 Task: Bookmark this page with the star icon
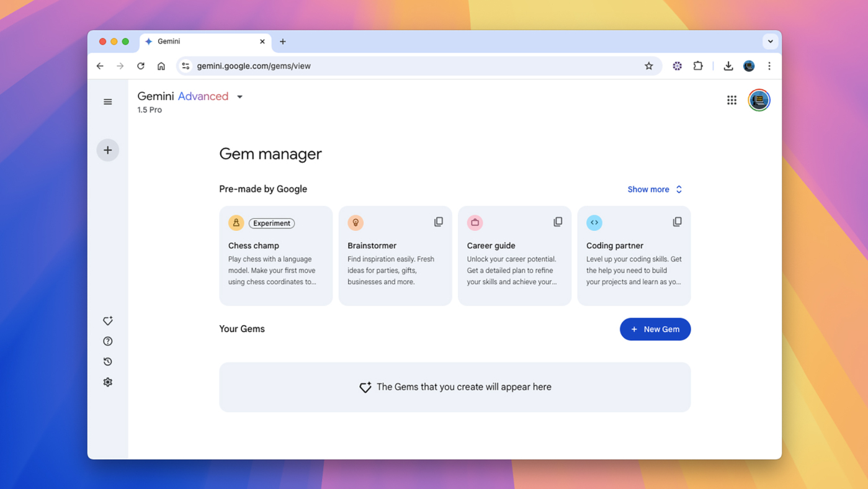[648, 66]
